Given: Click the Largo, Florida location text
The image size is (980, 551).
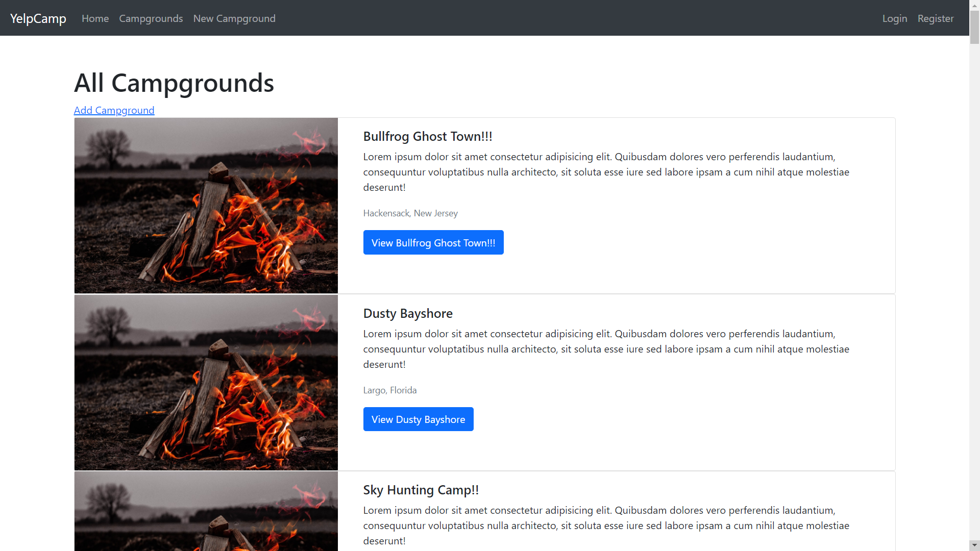Looking at the screenshot, I should (389, 390).
